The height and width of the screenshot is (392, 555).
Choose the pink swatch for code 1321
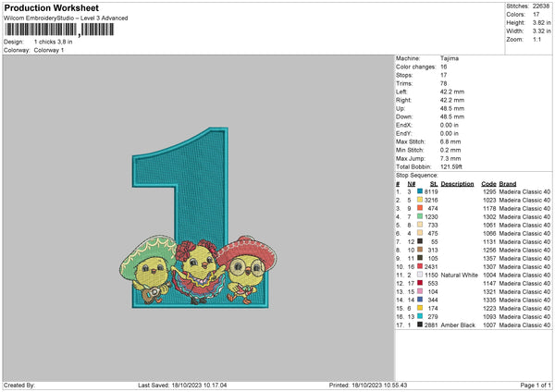(420, 290)
